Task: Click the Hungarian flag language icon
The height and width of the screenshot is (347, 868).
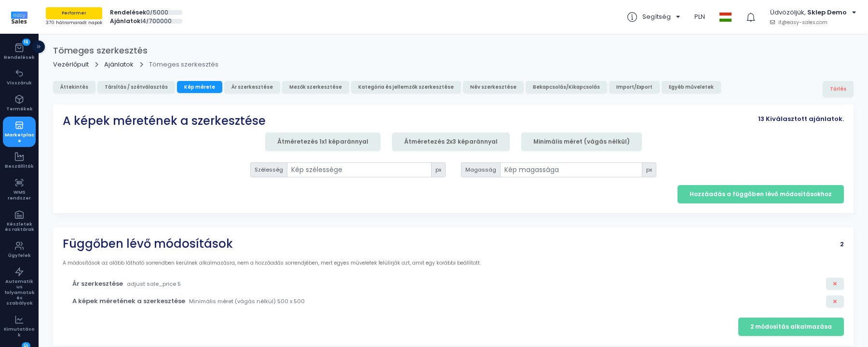Action: pos(725,17)
